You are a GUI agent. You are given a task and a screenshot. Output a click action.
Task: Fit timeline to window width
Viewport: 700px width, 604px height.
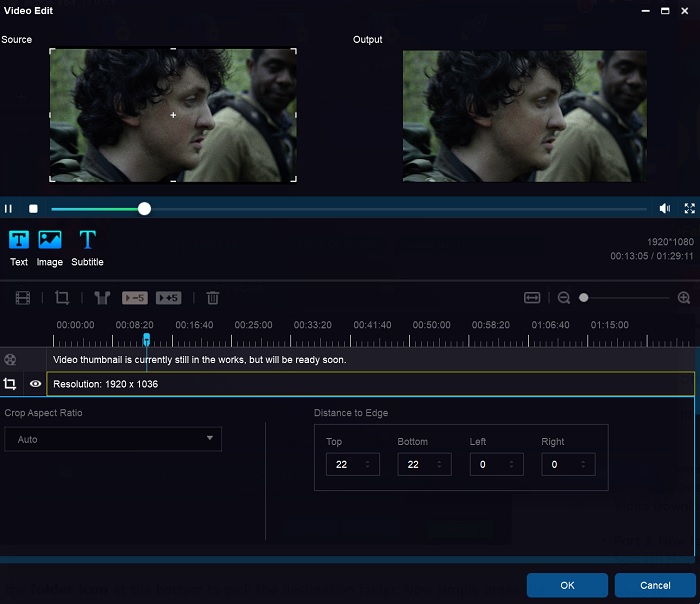[x=532, y=298]
